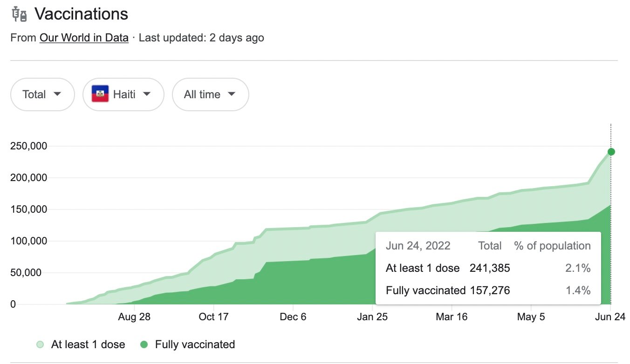Select the Fully vaccinated legend label
Image resolution: width=630 pixels, height=364 pixels.
pyautogui.click(x=195, y=345)
